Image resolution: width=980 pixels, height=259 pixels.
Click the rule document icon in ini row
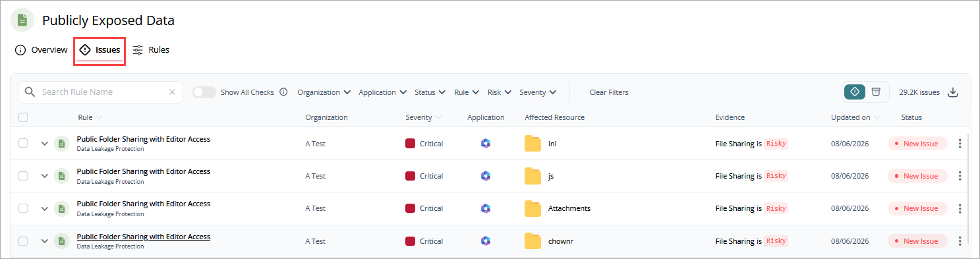[61, 143]
